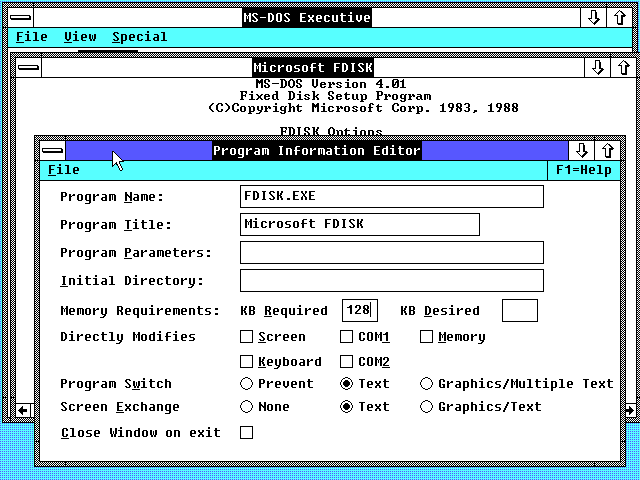Open the File menu in Program Information Editor
Viewport: 640px width, 480px height.
click(64, 170)
